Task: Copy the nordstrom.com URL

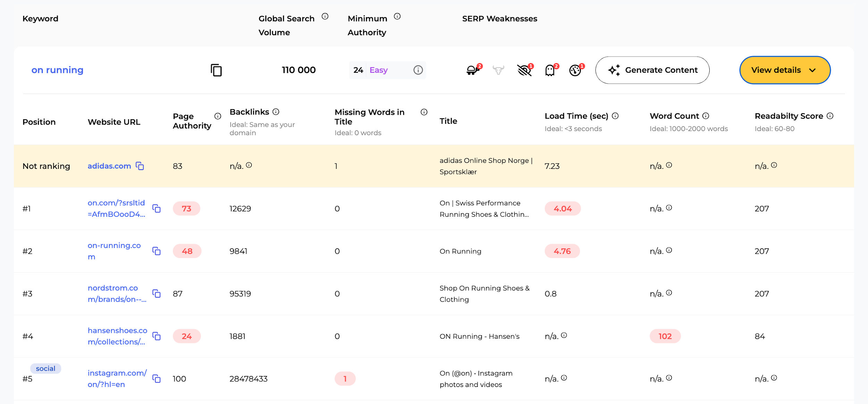Action: click(157, 294)
